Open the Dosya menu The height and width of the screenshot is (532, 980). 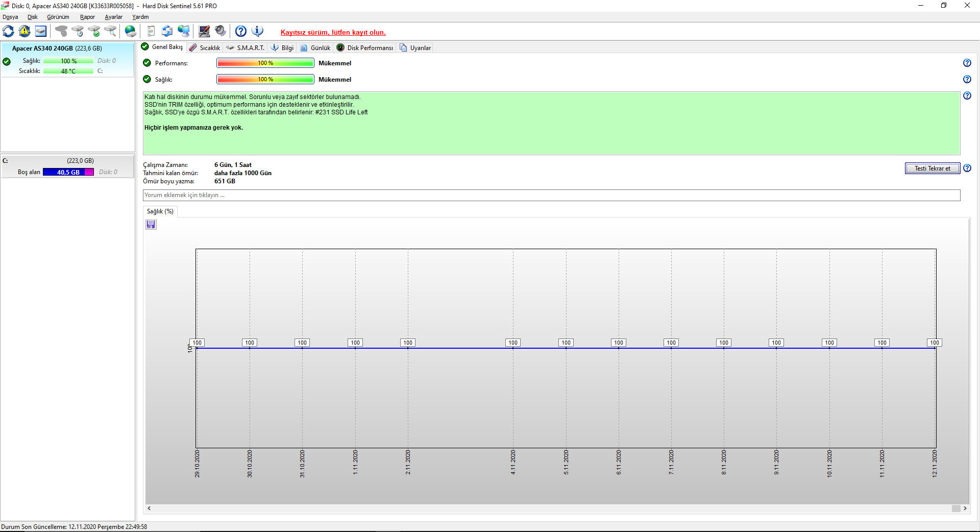pos(10,17)
